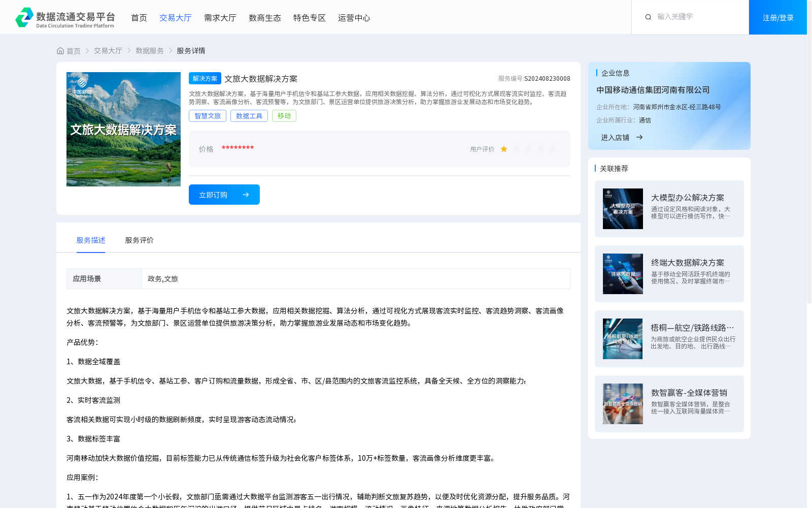812x508 pixels.
Task: Click the search magnifier icon
Action: click(648, 17)
